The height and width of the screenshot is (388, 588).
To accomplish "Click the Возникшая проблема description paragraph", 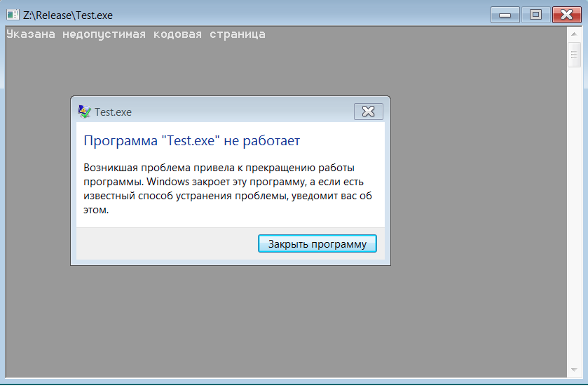I will coord(228,189).
